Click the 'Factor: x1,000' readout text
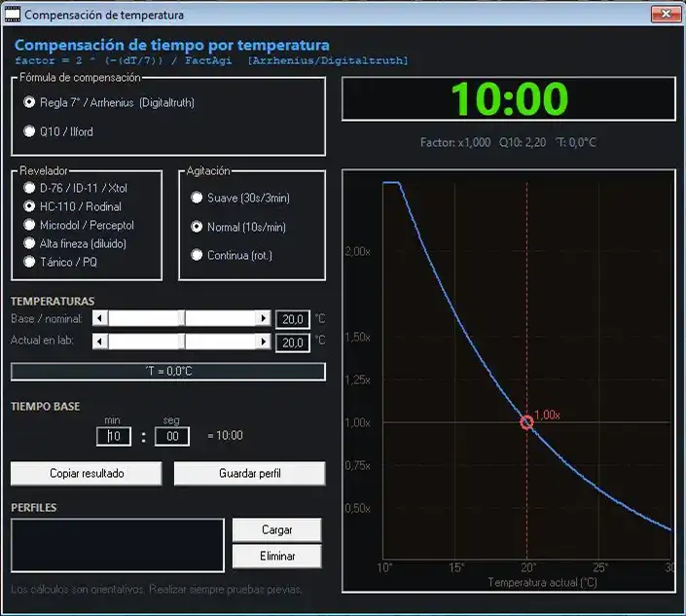Image resolution: width=686 pixels, height=616 pixels. coord(455,142)
